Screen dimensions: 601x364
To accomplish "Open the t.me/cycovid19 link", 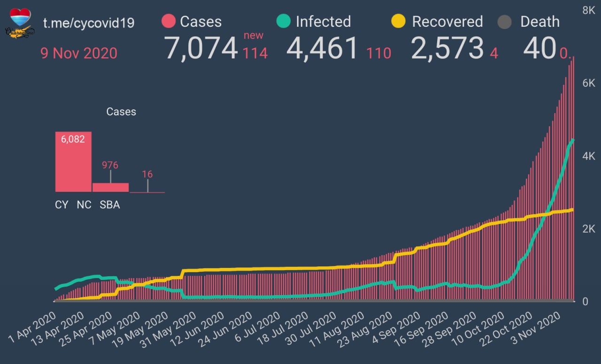I will pyautogui.click(x=89, y=23).
